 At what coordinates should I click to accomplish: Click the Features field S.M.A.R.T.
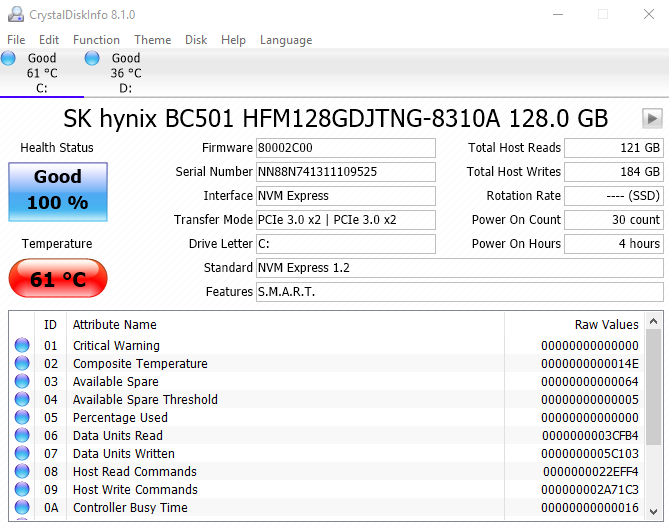pos(460,291)
